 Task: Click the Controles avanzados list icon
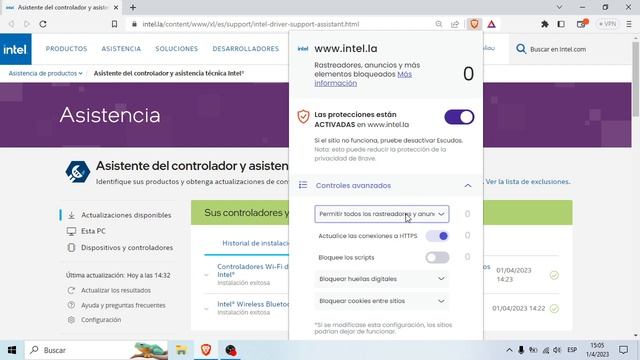tap(303, 185)
